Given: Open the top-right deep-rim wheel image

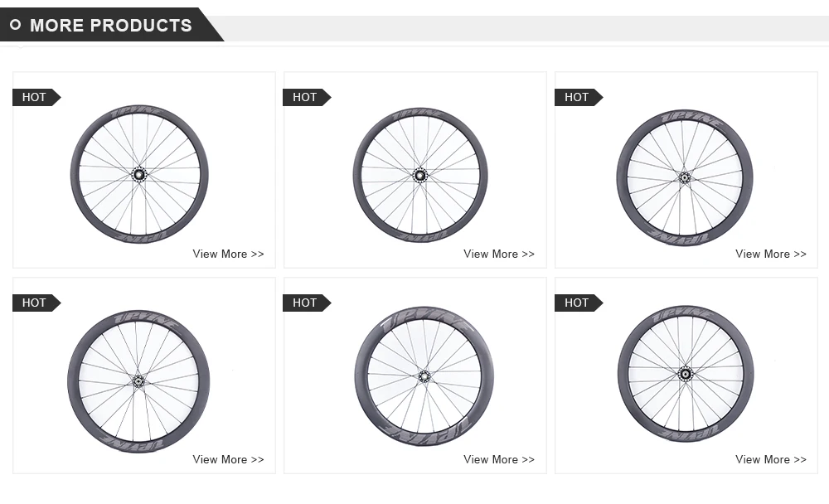Looking at the screenshot, I should coord(685,177).
